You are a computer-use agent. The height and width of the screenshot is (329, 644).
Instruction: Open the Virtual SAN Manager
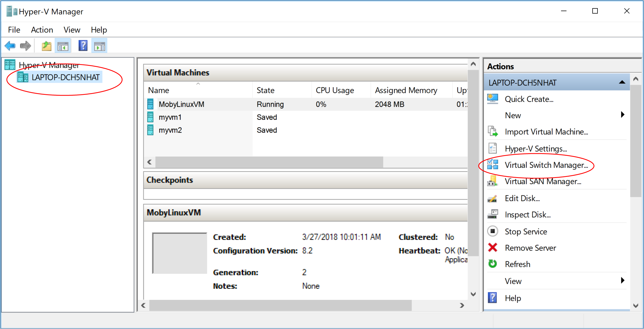tap(542, 181)
